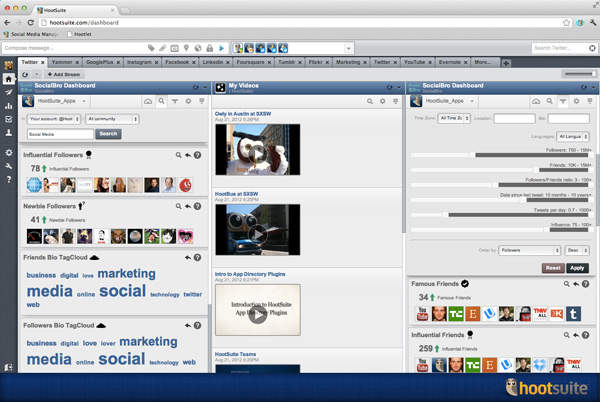Click the Search button in SocialBro panel
Image resolution: width=600 pixels, height=402 pixels.
tap(108, 134)
